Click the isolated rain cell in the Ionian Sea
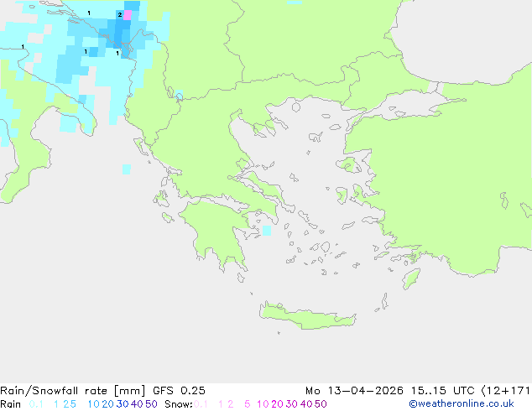Image resolution: width=532 pixels, height=411 pixels. coord(127,169)
